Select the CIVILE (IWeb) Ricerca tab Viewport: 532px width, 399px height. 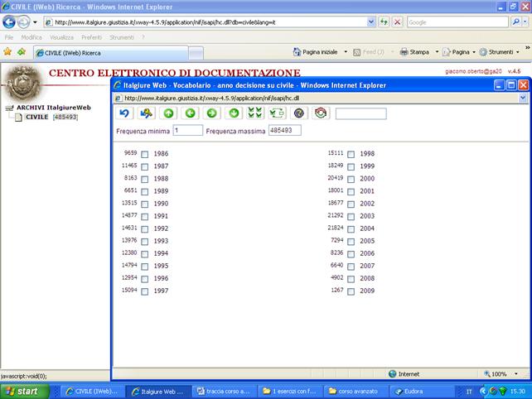tap(110, 53)
